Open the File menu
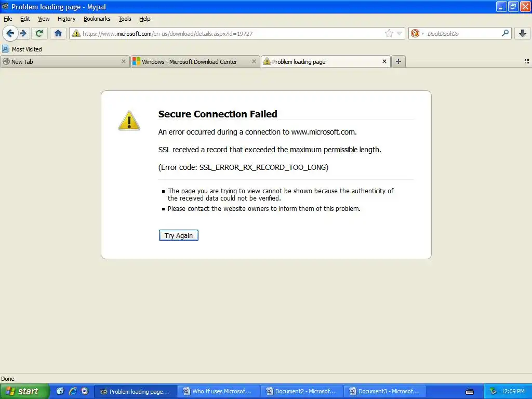Screen dimensions: 532x399 [7, 19]
